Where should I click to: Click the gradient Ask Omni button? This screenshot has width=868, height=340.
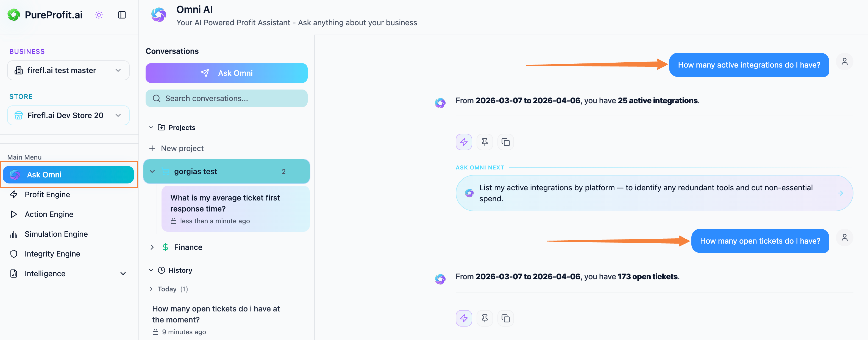pyautogui.click(x=226, y=73)
